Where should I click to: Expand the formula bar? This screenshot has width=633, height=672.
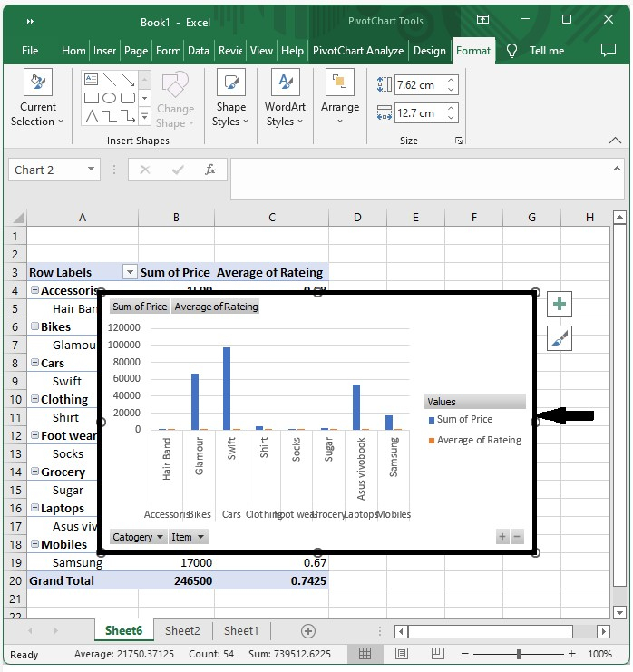[617, 169]
